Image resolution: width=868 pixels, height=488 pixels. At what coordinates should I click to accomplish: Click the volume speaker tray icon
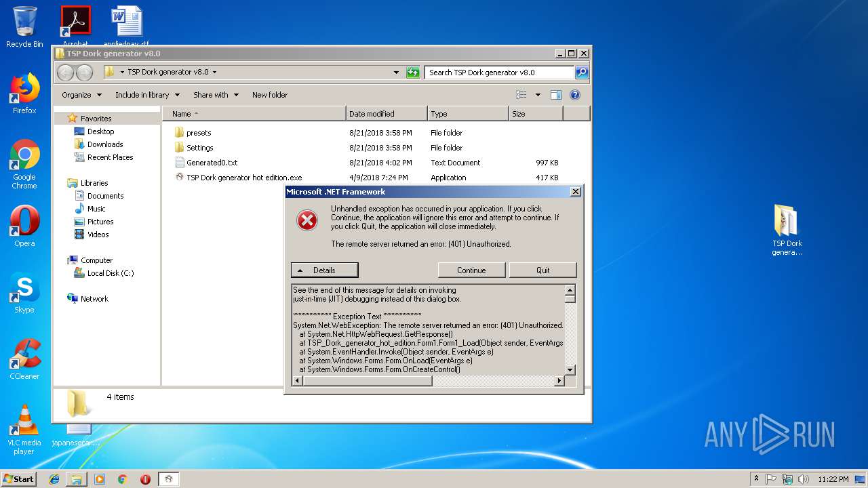pyautogui.click(x=803, y=479)
